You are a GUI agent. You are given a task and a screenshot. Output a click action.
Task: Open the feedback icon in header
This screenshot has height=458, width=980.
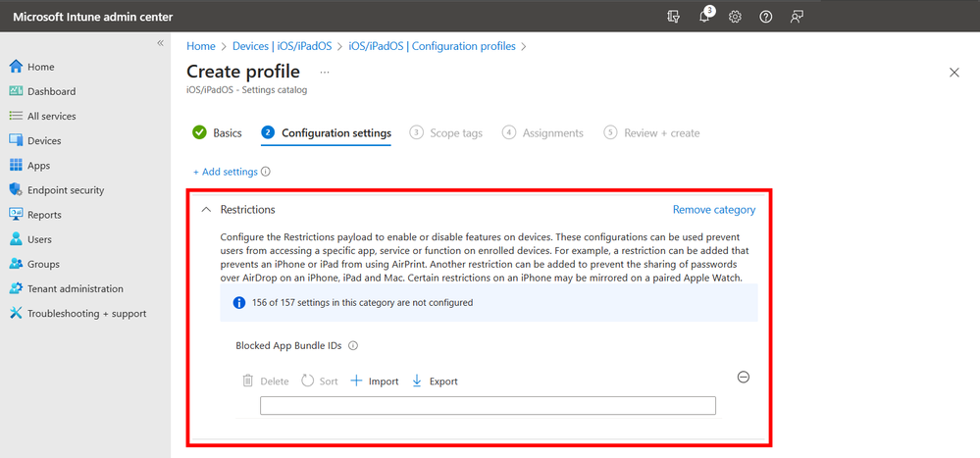pos(797,17)
